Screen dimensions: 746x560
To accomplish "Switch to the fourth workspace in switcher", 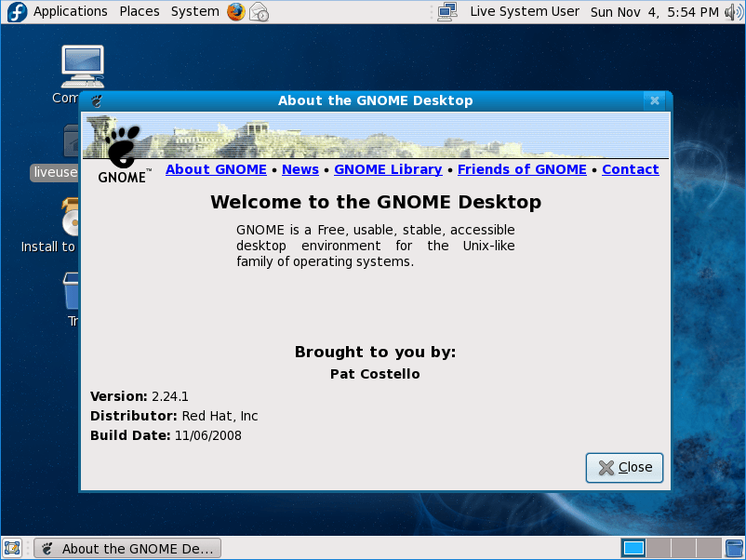I will 709,548.
